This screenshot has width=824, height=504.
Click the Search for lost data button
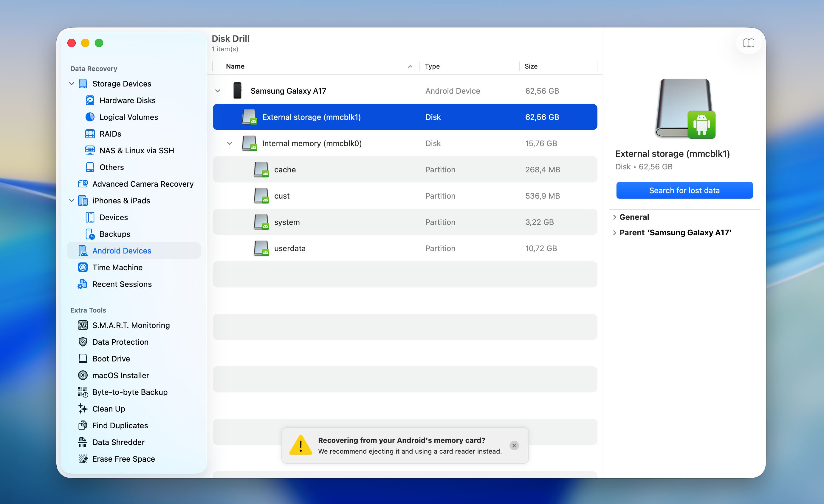[x=684, y=190]
